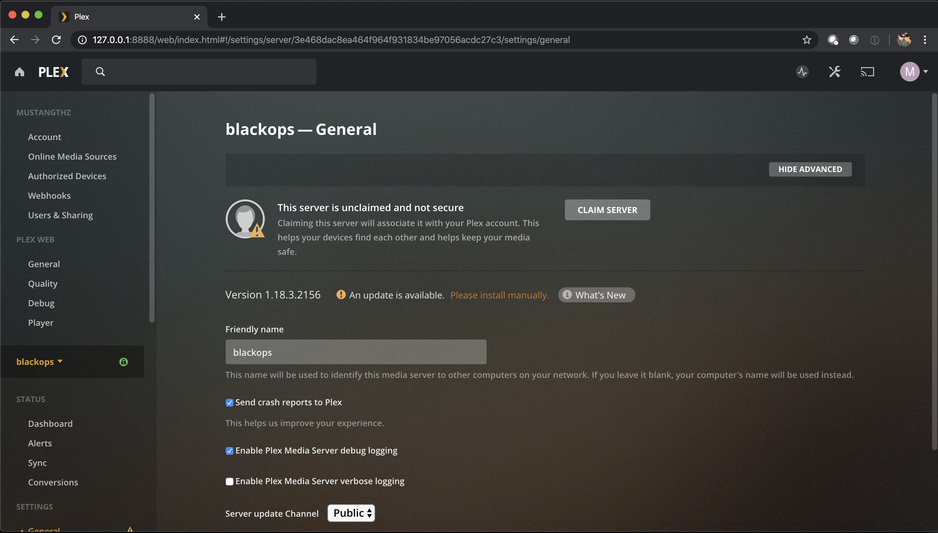View site information icon in address bar
Viewport: 938px width, 533px height.
(83, 40)
